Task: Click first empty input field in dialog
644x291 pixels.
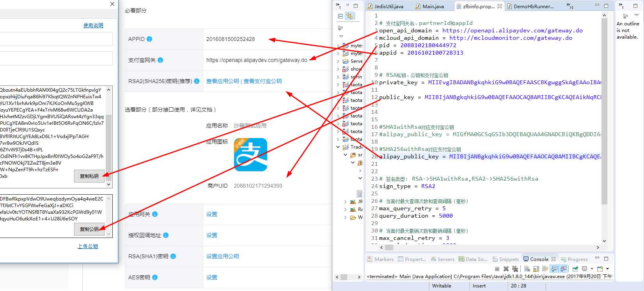Action: 56,39
